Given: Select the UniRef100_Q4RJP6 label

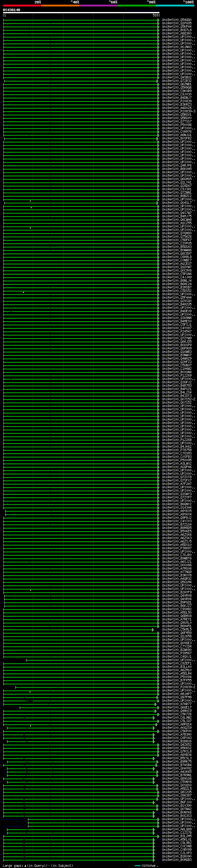Looking at the screenshot, I should tap(177, 165).
